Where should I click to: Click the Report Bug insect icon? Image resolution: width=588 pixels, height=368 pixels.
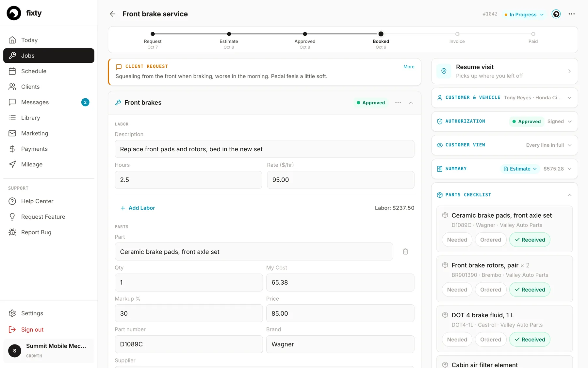pyautogui.click(x=12, y=232)
